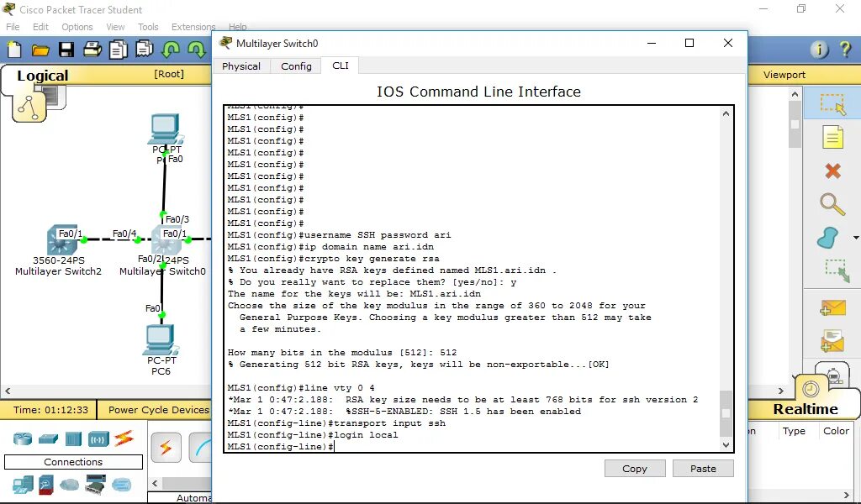
Task: Click the PC6 device in workspace
Action: coord(161,340)
